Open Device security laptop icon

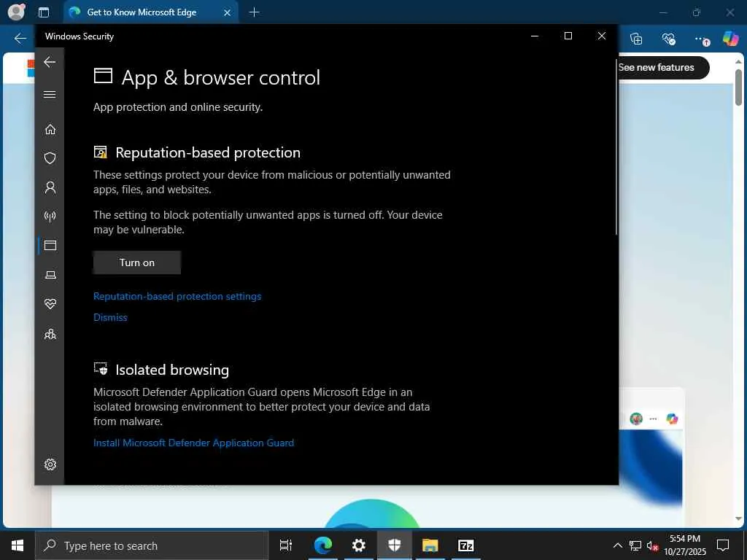[50, 275]
